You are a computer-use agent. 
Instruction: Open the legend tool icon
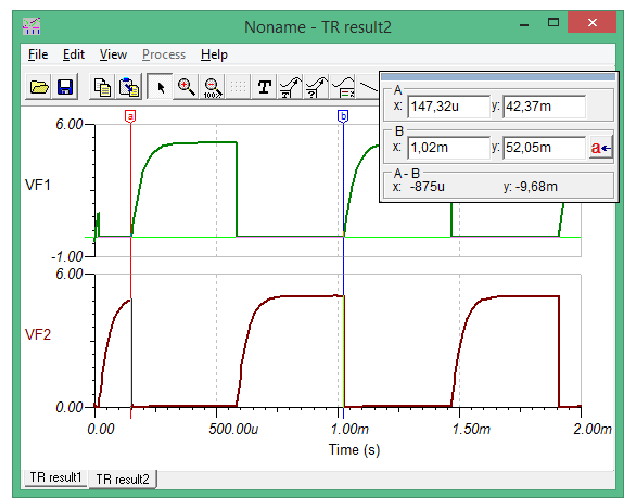343,87
